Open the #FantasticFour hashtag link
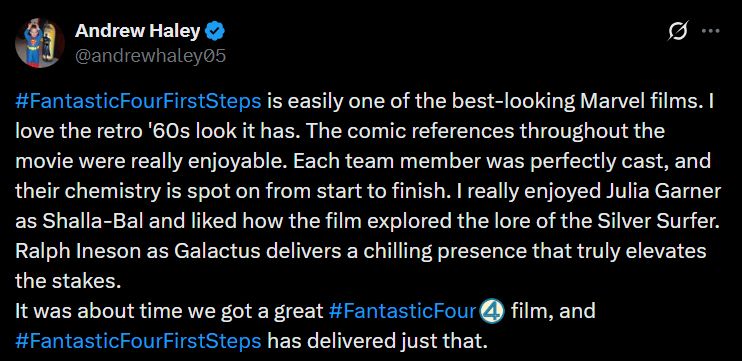This screenshot has width=742, height=361. [x=402, y=312]
